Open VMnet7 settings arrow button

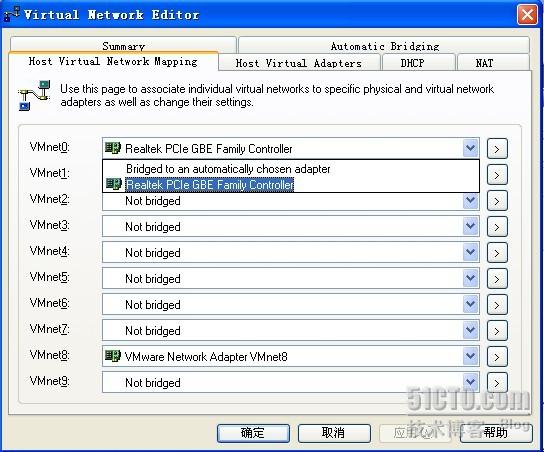pos(497,331)
